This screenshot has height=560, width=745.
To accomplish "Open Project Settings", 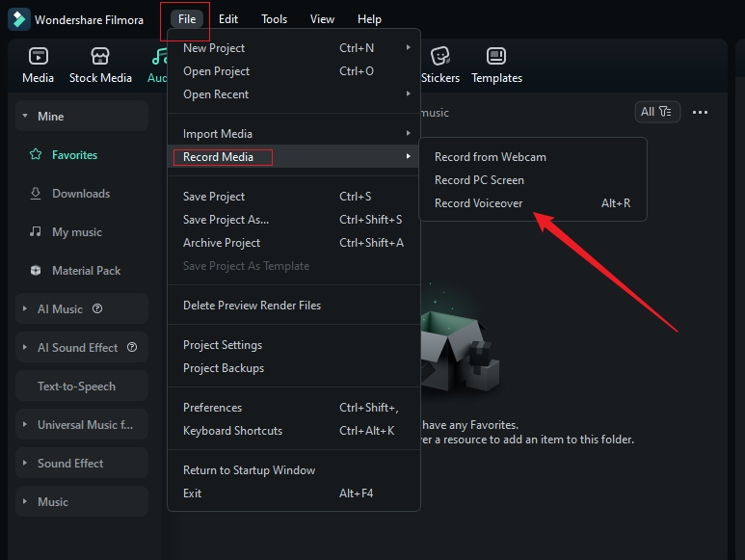I will (294, 345).
